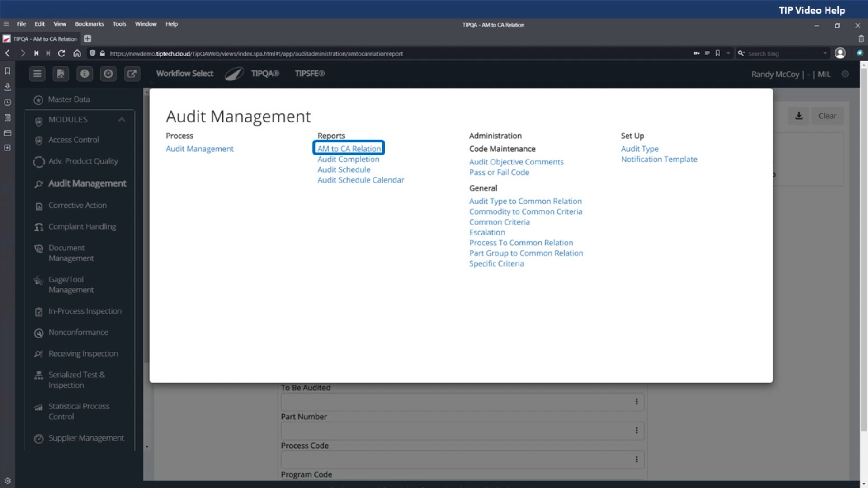Click the open-in-new-window toolbar icon
The image size is (868, 488).
(132, 74)
